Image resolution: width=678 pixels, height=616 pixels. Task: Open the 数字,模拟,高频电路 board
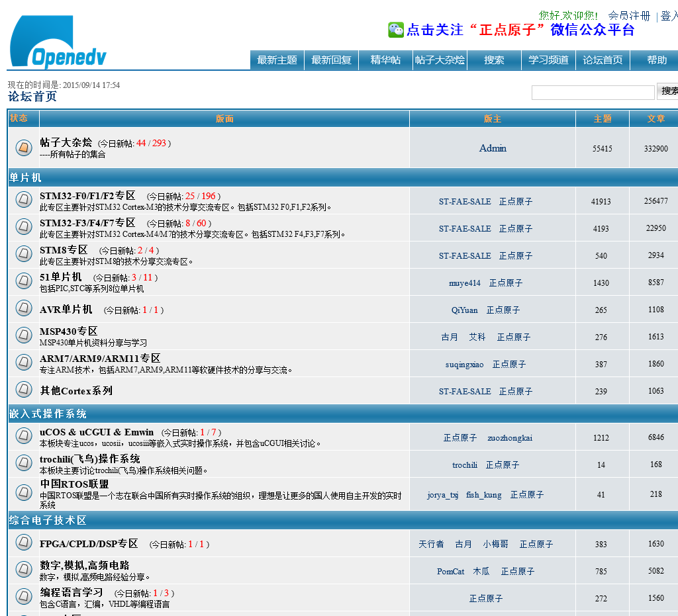tap(85, 566)
